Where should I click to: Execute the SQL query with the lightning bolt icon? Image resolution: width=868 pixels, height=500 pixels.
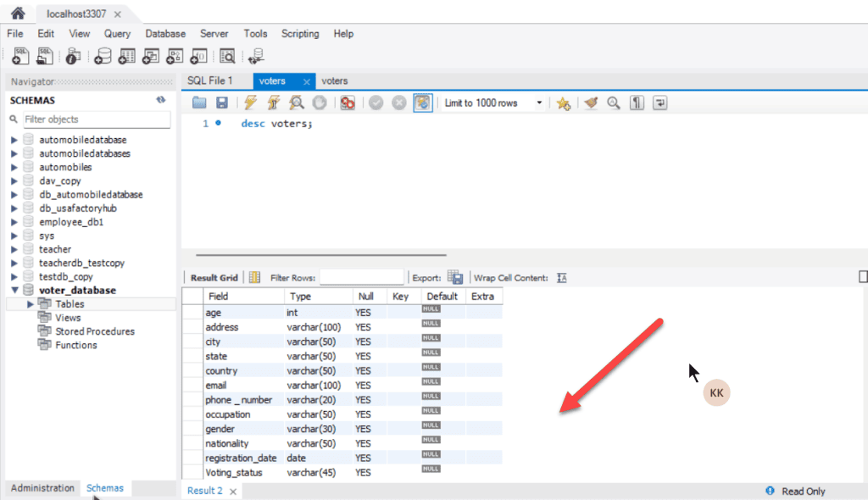coord(251,102)
